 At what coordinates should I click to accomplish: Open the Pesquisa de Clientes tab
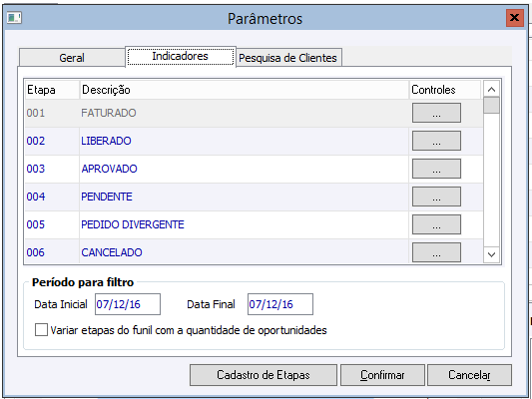click(x=288, y=58)
